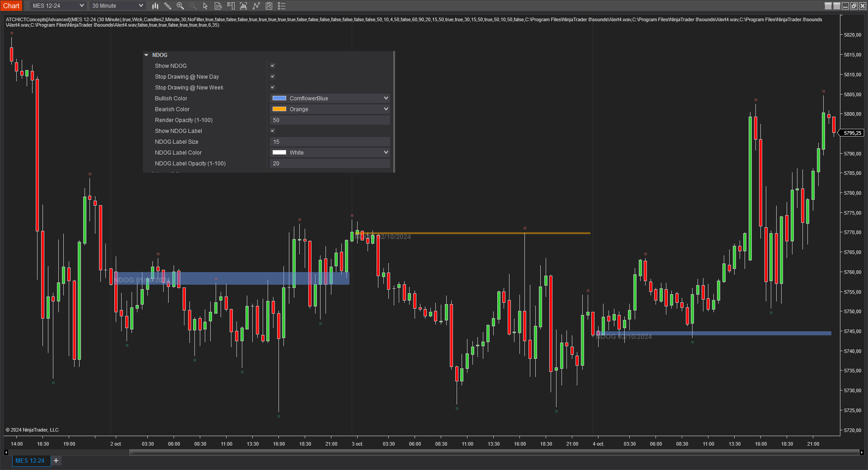Click the zoom out magnifier icon
868x470 pixels.
[193, 6]
